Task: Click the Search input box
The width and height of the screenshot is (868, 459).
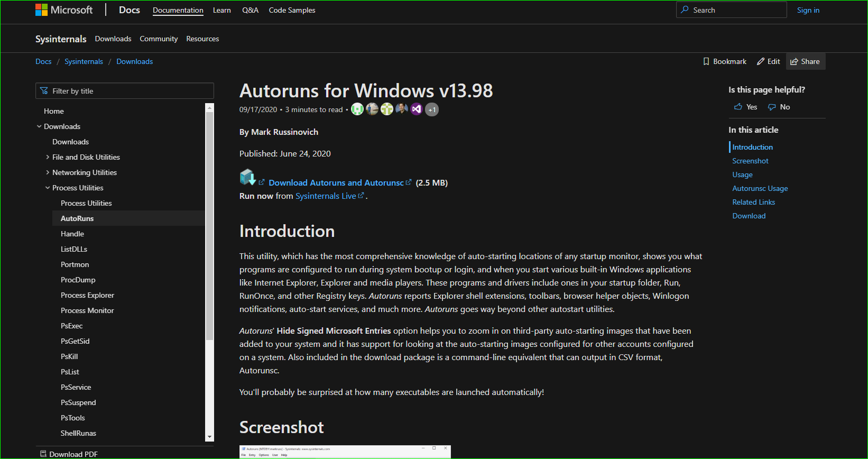Action: point(732,10)
